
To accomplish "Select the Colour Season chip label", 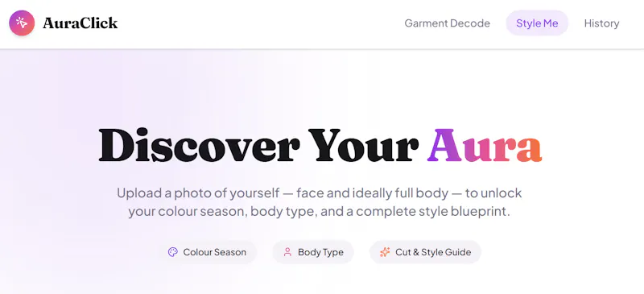I will tap(215, 252).
